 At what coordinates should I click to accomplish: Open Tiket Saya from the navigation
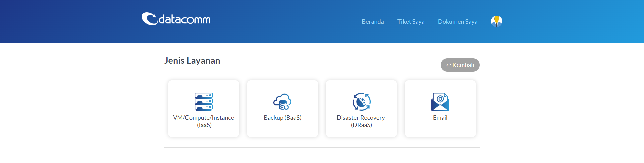(411, 22)
